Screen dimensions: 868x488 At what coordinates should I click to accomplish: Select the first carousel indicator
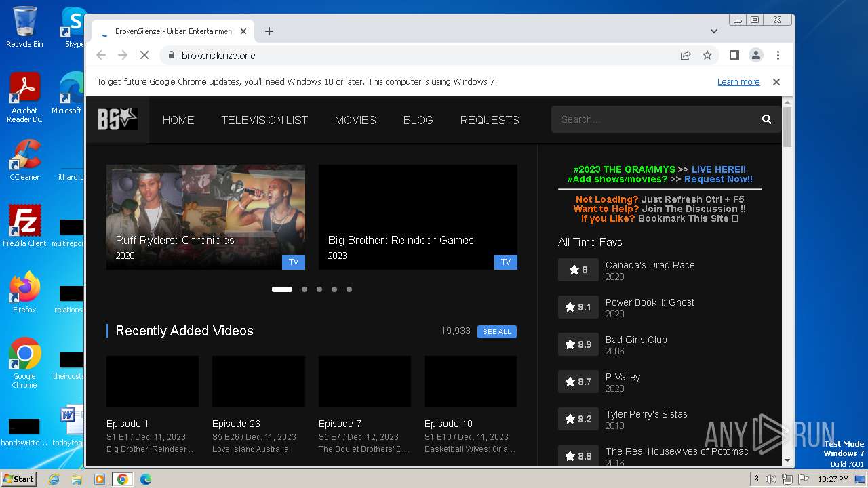(282, 289)
